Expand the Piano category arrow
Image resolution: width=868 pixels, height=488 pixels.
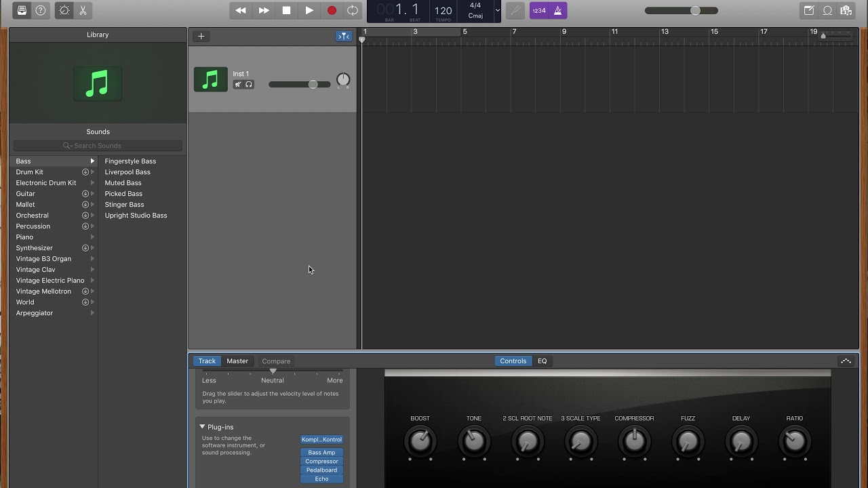point(93,237)
